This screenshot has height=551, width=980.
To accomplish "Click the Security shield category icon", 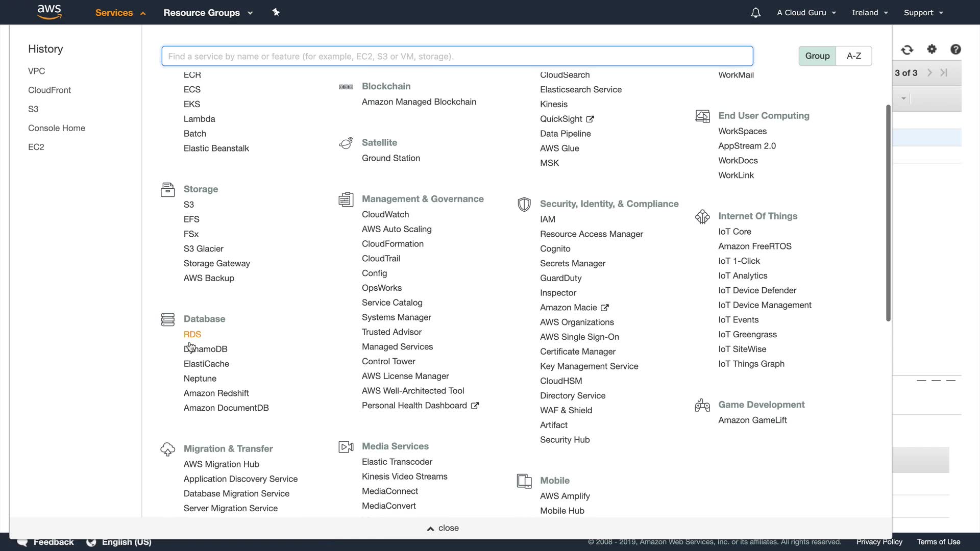I will pyautogui.click(x=524, y=204).
